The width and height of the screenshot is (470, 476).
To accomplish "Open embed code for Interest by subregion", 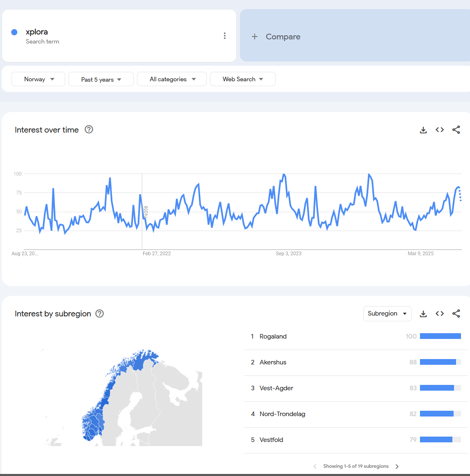I will [440, 314].
